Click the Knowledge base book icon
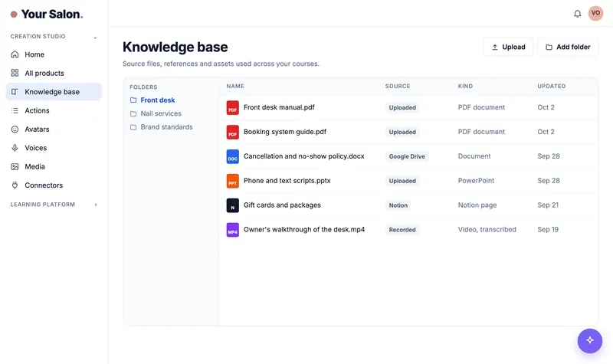Screen dimensions: 613x364 15,92
